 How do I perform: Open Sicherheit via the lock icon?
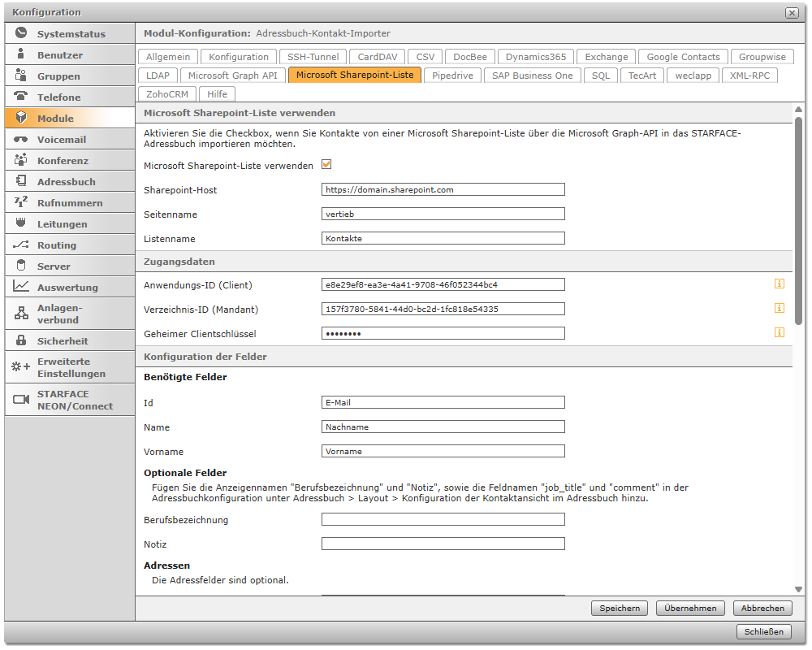point(21,341)
